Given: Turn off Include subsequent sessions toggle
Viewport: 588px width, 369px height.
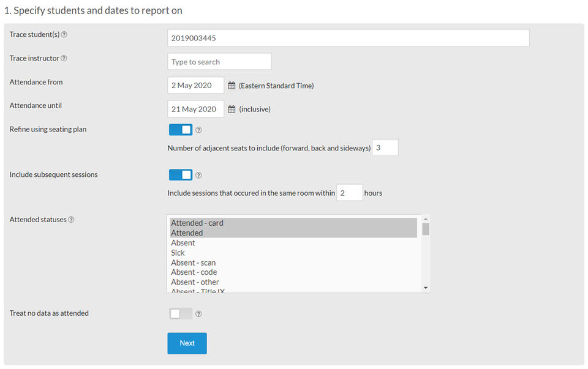Looking at the screenshot, I should [181, 175].
